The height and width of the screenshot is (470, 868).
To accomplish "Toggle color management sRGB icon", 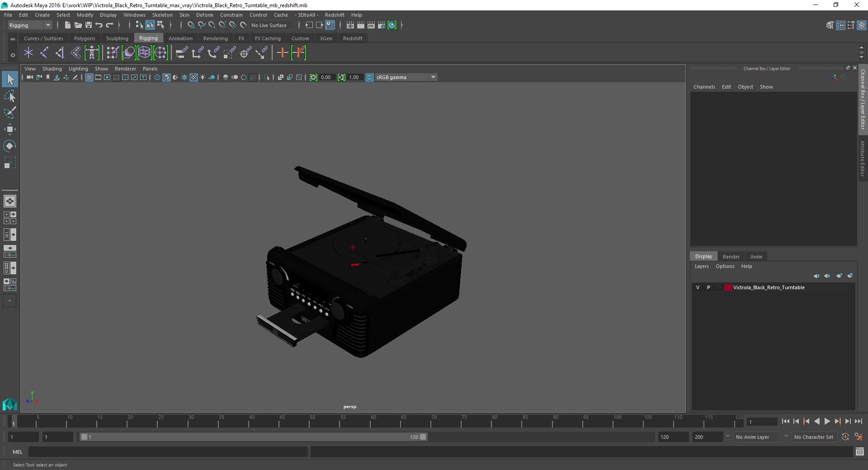I will (x=369, y=77).
